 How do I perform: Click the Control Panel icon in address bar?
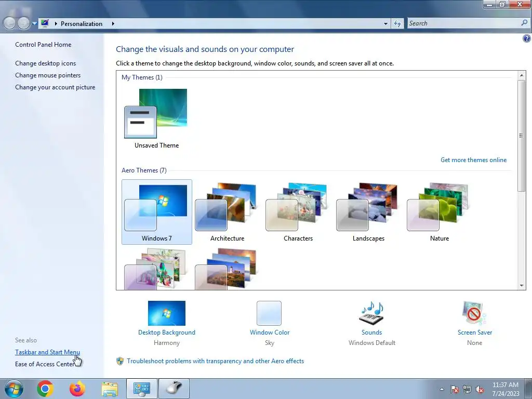[x=45, y=23]
